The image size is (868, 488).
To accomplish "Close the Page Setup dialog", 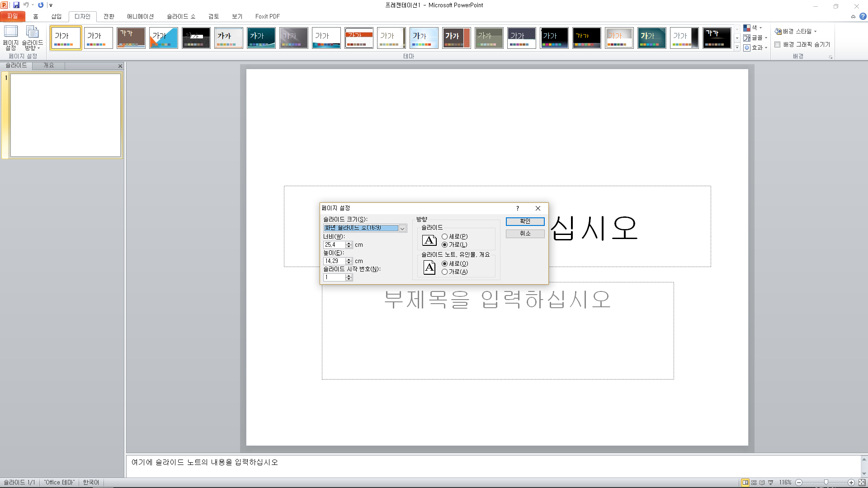I will tap(538, 208).
